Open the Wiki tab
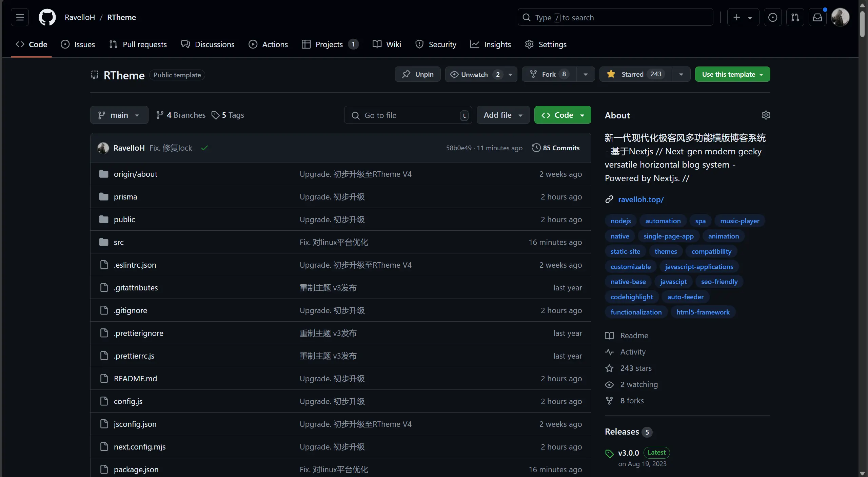The height and width of the screenshot is (477, 868). click(x=387, y=44)
